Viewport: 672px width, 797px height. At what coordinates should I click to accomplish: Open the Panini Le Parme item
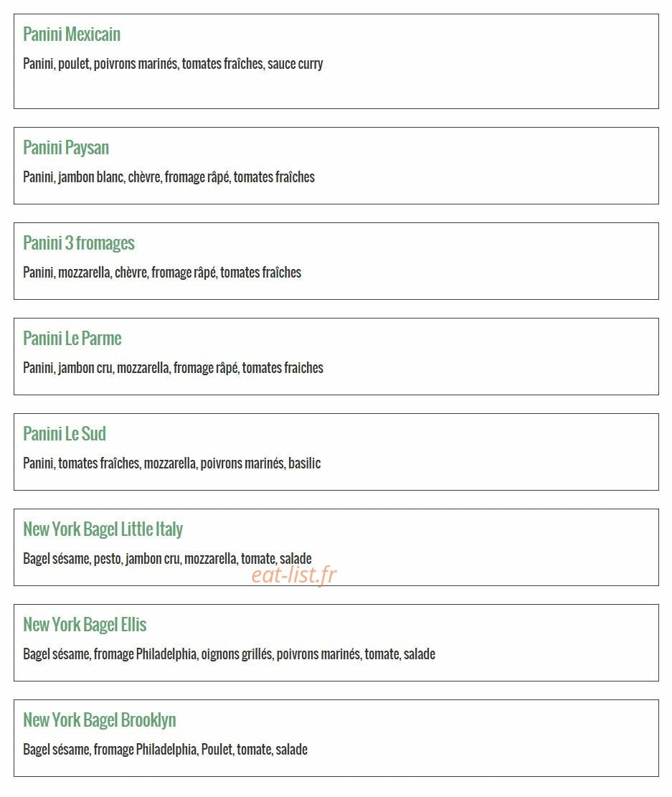pyautogui.click(x=72, y=339)
